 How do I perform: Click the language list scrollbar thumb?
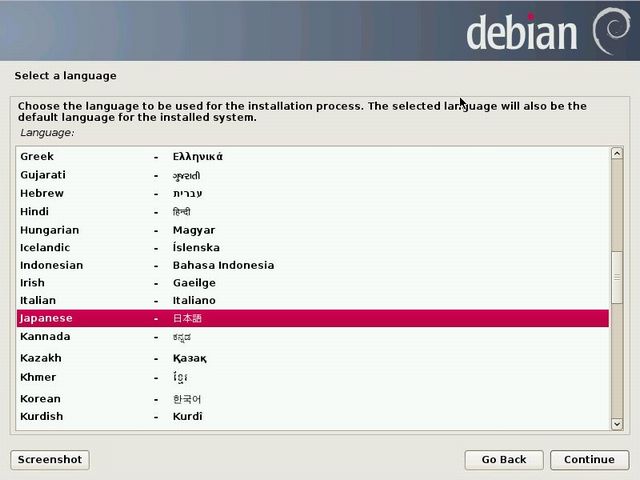[617, 278]
